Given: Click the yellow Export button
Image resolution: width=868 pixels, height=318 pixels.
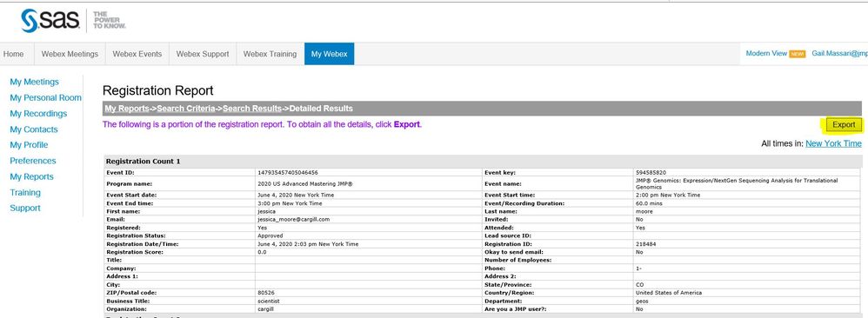Looking at the screenshot, I should [844, 125].
